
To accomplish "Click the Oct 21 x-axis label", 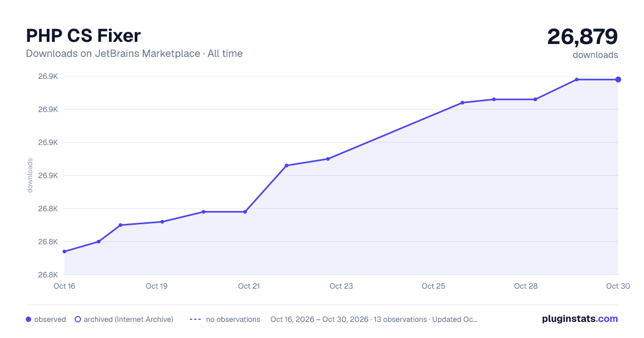I will coord(249,286).
